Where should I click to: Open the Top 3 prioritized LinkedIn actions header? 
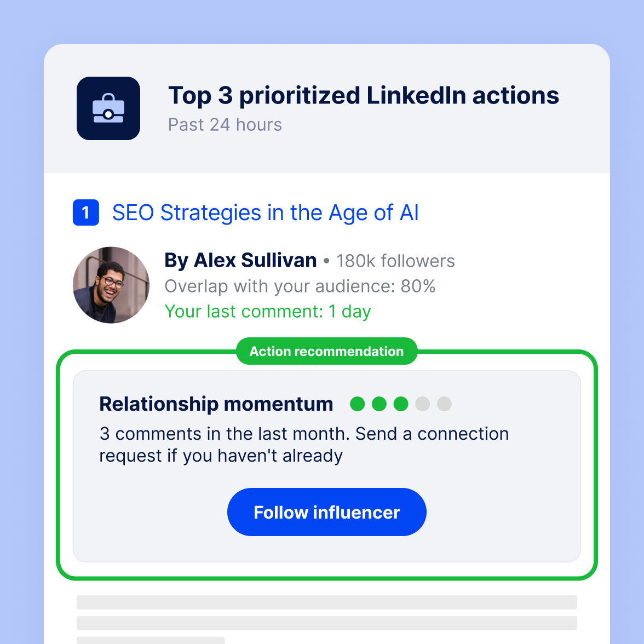[x=363, y=95]
